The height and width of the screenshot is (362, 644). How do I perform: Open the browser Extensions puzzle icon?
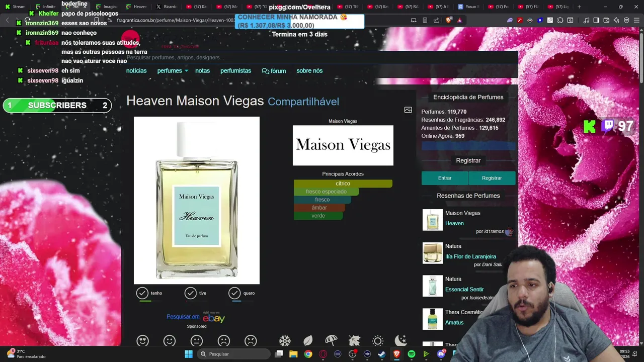[560, 20]
